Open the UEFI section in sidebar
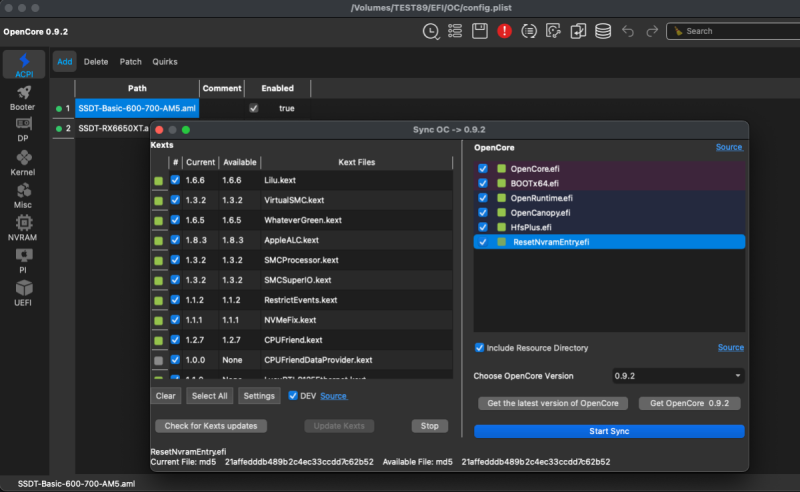The height and width of the screenshot is (492, 800). 23,294
